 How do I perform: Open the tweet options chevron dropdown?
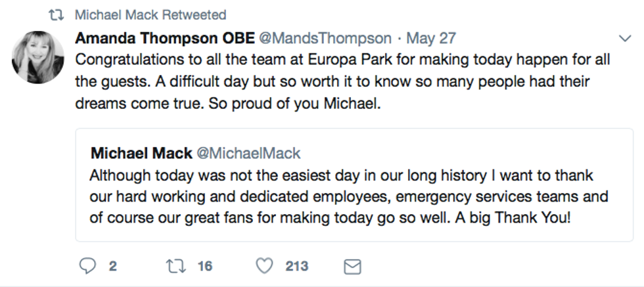point(625,38)
